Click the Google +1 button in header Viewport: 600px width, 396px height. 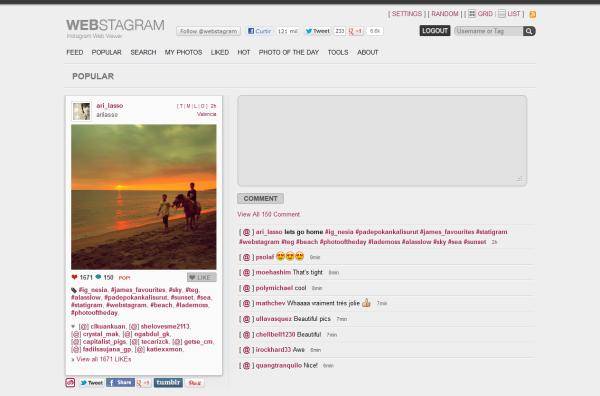[x=355, y=31]
